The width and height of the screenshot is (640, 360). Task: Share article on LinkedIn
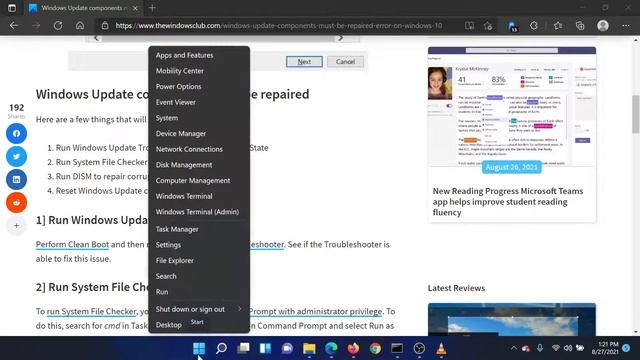point(16,180)
